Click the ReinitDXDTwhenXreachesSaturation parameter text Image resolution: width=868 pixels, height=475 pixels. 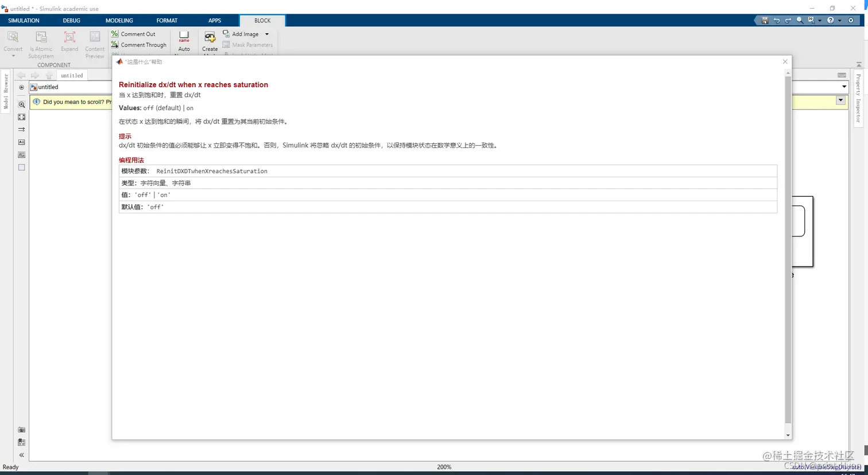[212, 171]
